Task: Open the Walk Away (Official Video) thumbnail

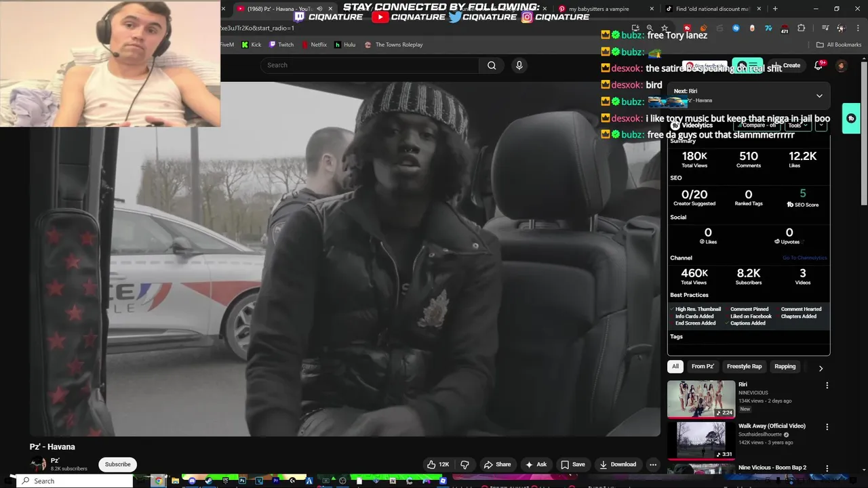Action: [x=701, y=441]
